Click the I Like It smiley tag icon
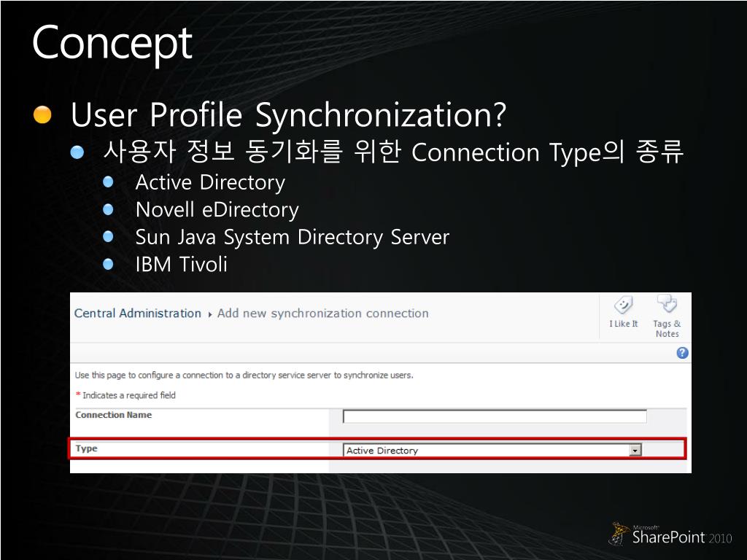This screenshot has width=747, height=560. (x=623, y=305)
